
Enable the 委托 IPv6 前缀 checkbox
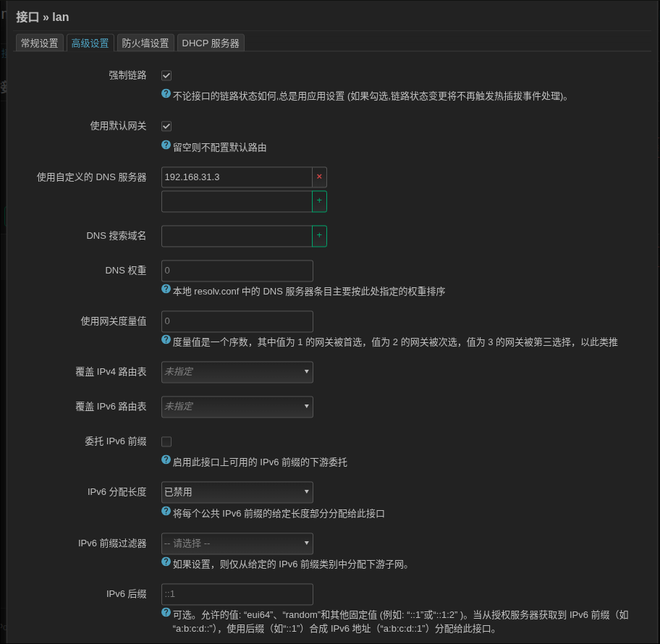(166, 441)
